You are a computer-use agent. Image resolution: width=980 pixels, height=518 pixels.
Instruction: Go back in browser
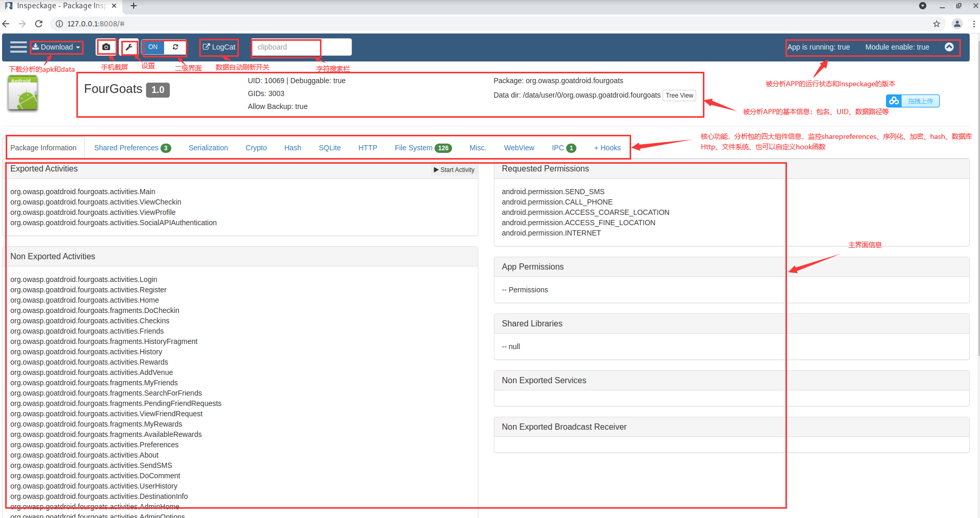[6, 24]
